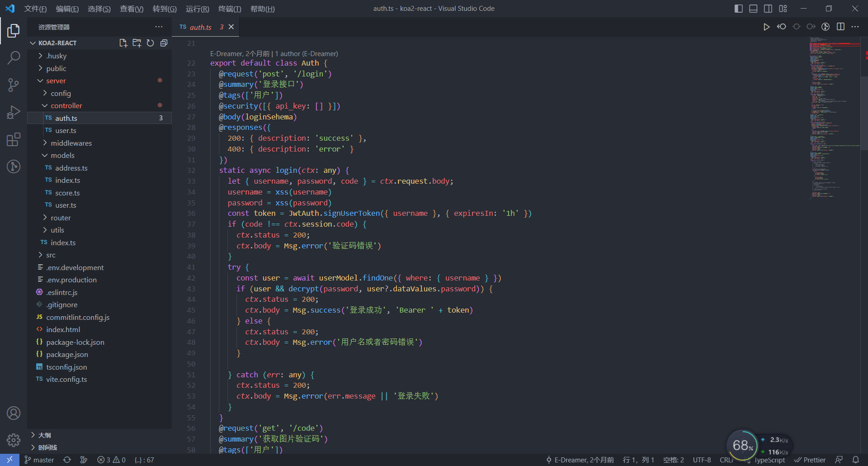Open errors and warnings count in status bar
The height and width of the screenshot is (466, 868).
tap(112, 460)
